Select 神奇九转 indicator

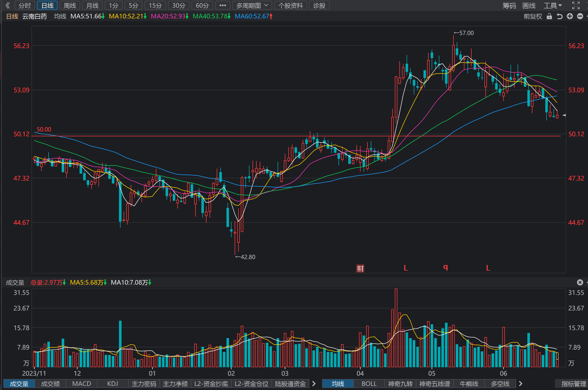(x=400, y=384)
